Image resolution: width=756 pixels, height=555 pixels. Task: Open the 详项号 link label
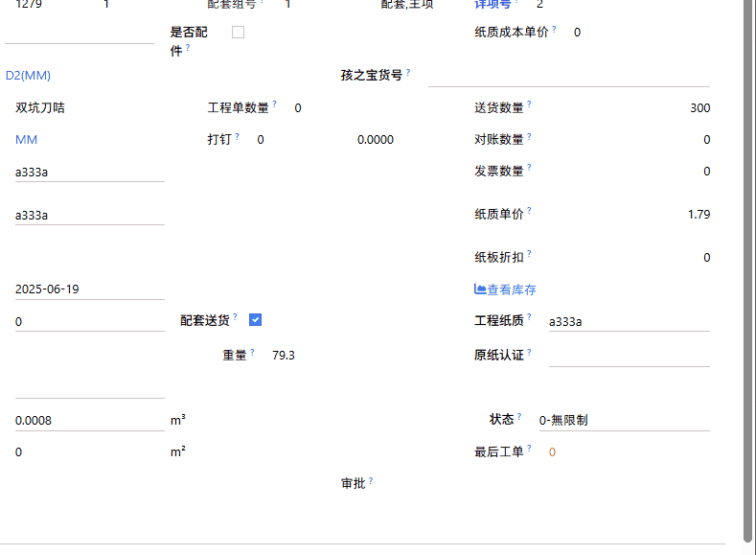[x=493, y=5]
